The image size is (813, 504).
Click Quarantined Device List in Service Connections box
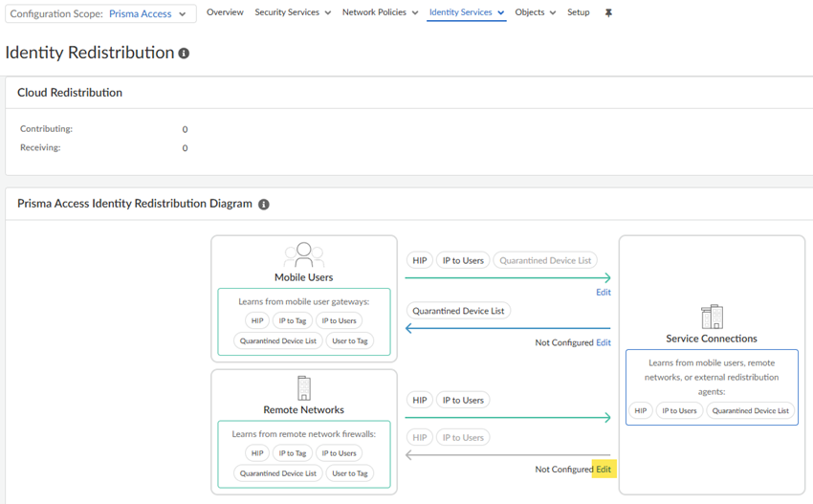750,410
